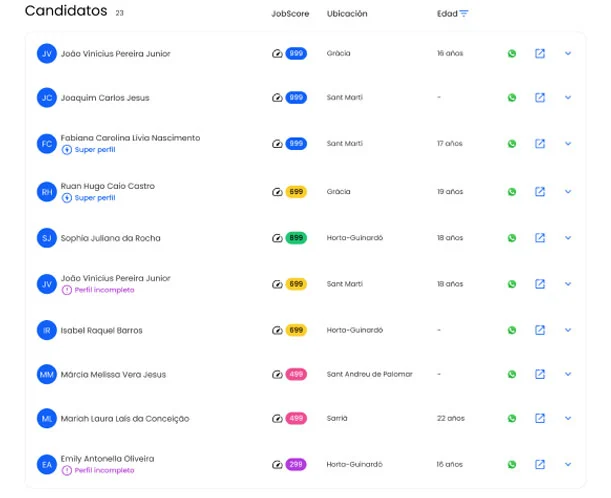Click Super perfil label under Fabiana Carolina

94,150
